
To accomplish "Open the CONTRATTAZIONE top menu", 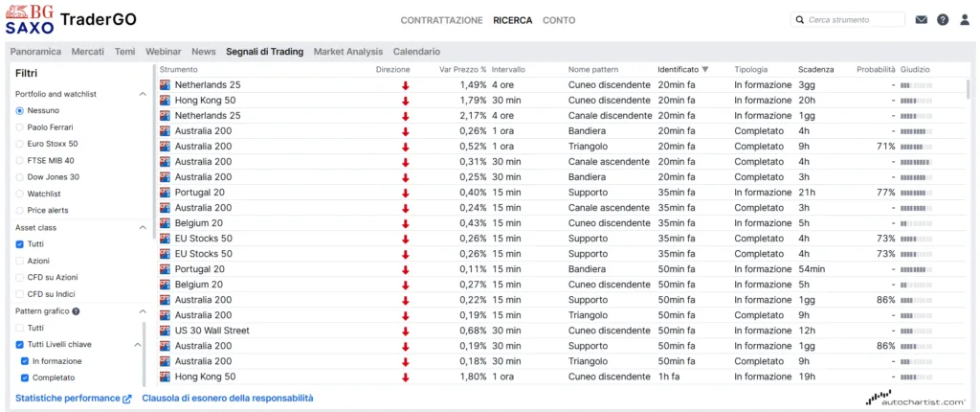I will click(x=441, y=20).
